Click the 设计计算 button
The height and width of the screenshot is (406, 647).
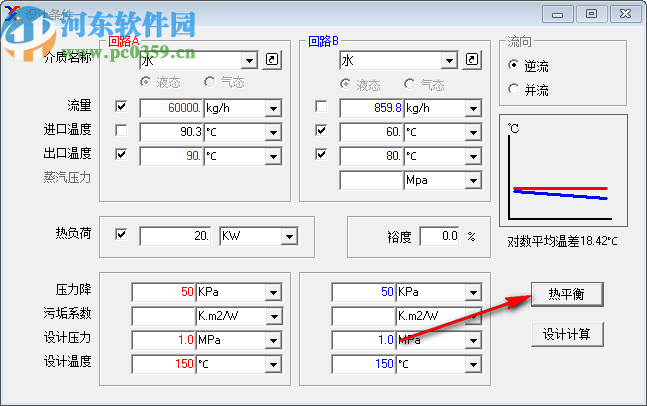(567, 334)
